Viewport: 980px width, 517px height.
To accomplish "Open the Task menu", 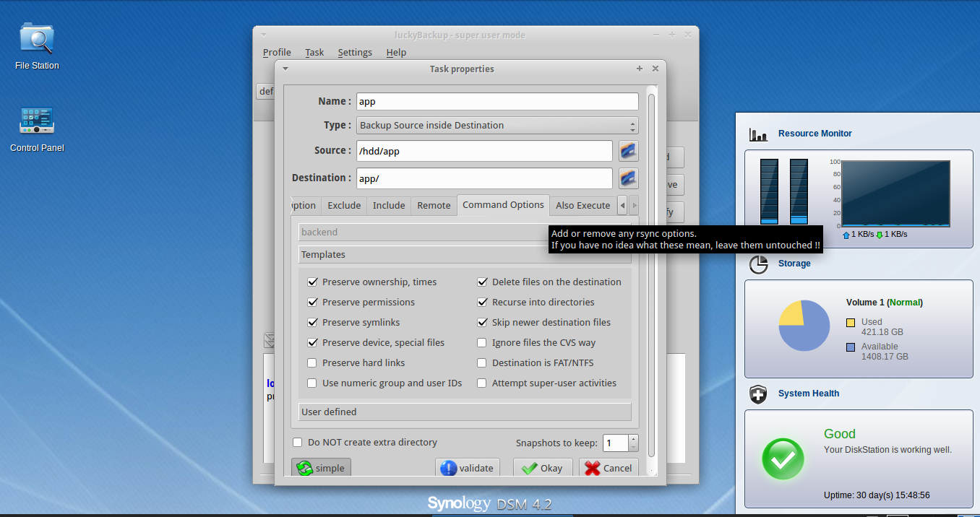I will click(x=314, y=52).
